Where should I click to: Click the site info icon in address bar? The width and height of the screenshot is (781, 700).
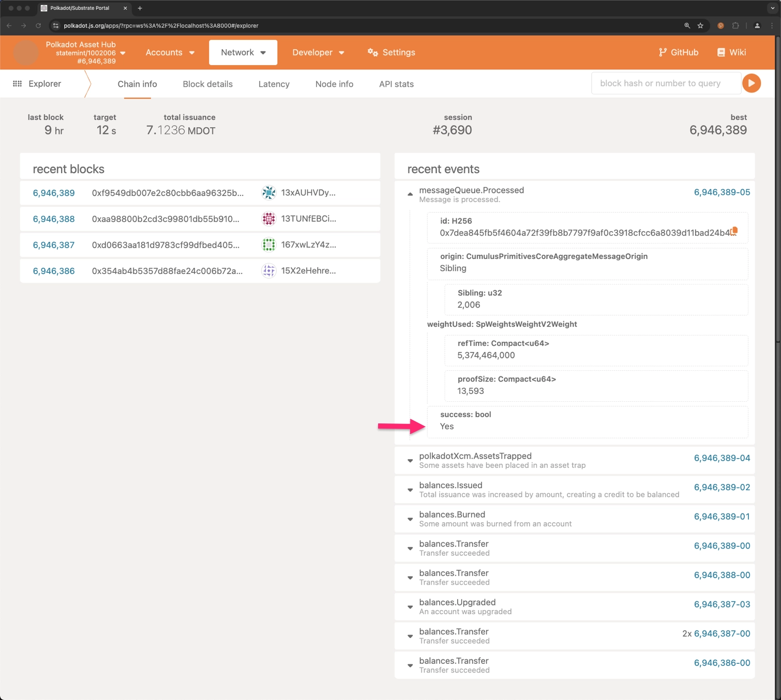coord(56,25)
